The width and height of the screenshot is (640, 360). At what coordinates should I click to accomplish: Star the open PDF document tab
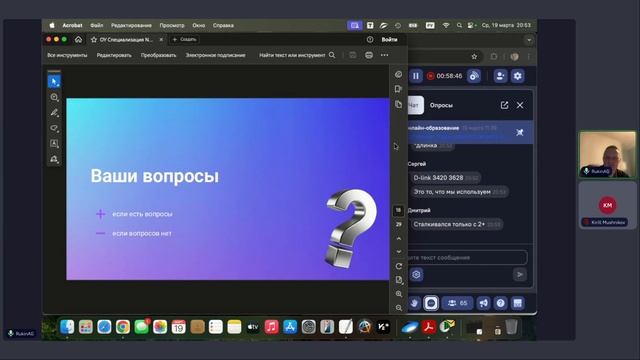pos(94,40)
